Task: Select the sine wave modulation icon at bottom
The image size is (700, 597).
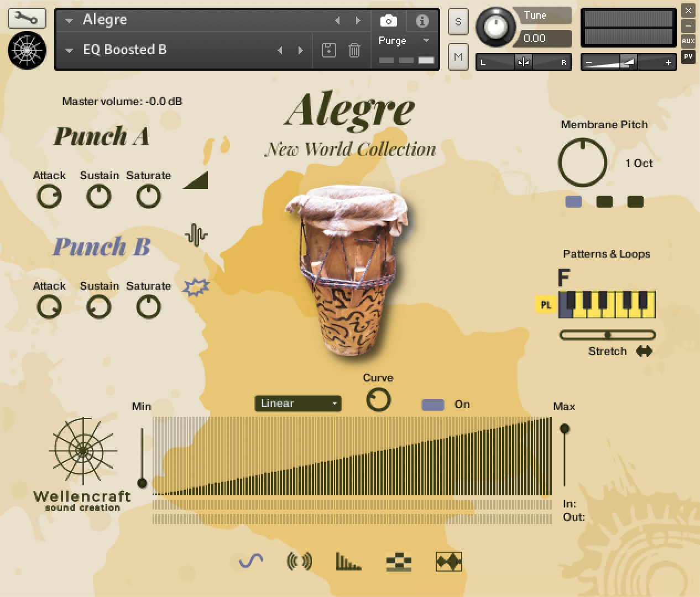Action: tap(249, 561)
